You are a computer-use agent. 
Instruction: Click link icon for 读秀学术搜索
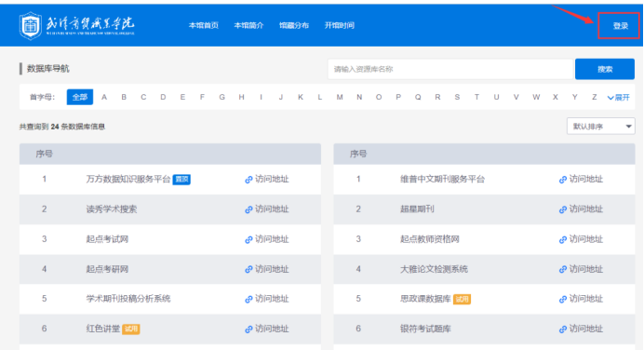(x=248, y=209)
